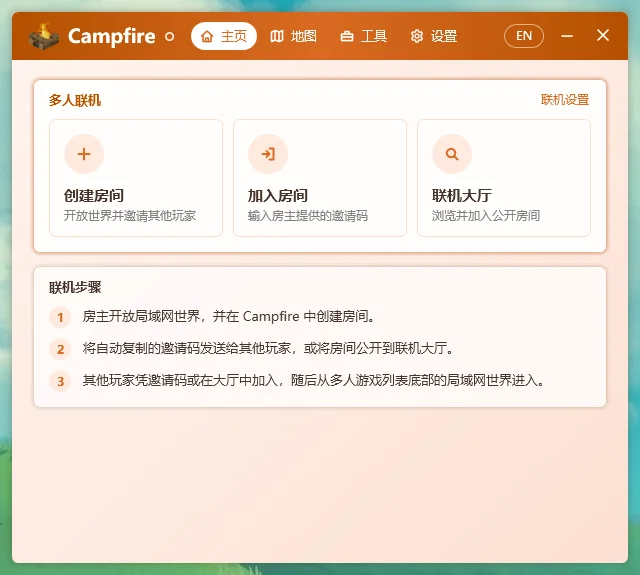Go to the 设置 settings tab
Image resolution: width=640 pixels, height=575 pixels.
(433, 36)
